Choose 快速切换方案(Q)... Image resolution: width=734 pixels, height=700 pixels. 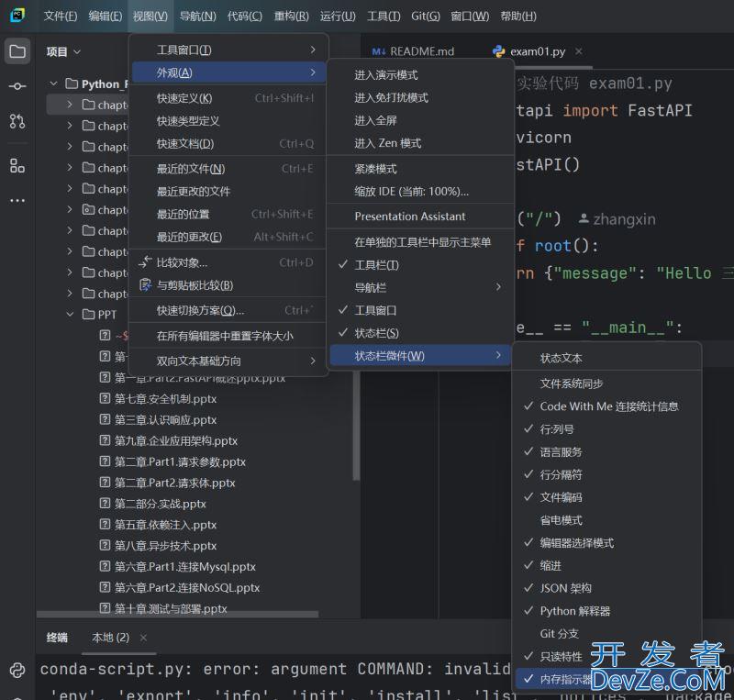point(228,310)
